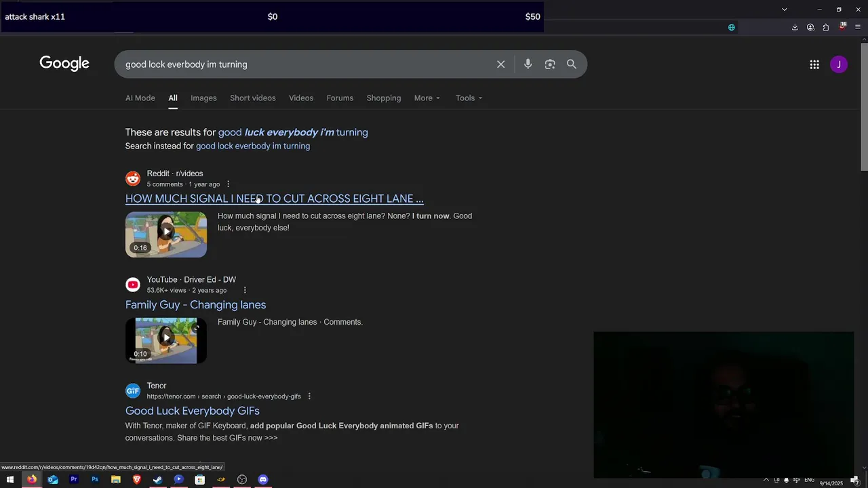The image size is (868, 488).
Task: Start voice search with microphone icon
Action: coord(528,64)
